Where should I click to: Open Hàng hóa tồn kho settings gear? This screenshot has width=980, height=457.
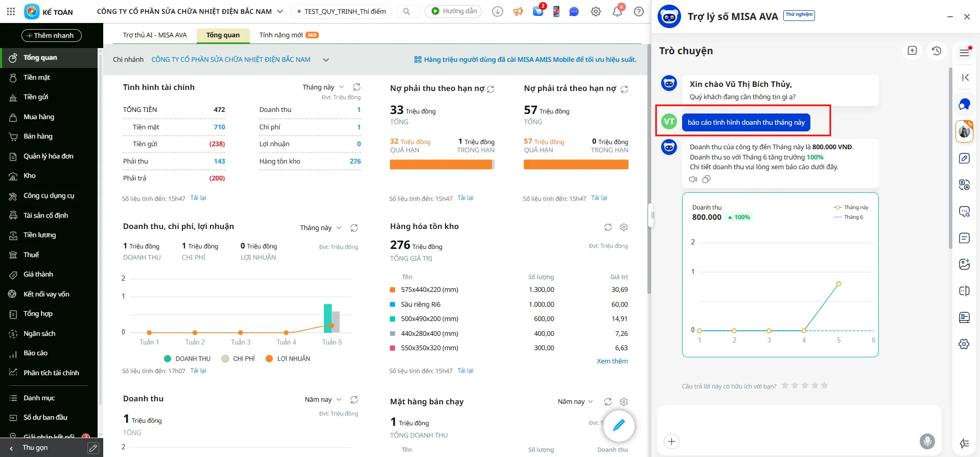(x=624, y=227)
